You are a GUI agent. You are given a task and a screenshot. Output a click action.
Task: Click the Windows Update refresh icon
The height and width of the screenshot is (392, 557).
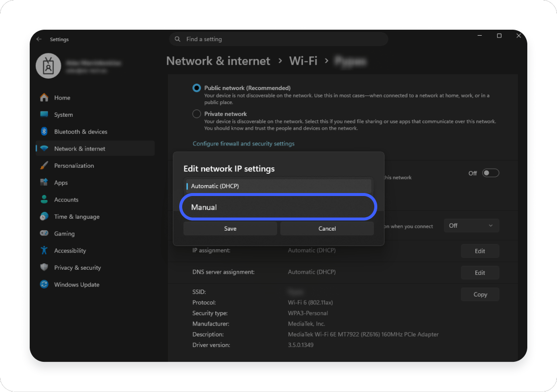point(44,284)
